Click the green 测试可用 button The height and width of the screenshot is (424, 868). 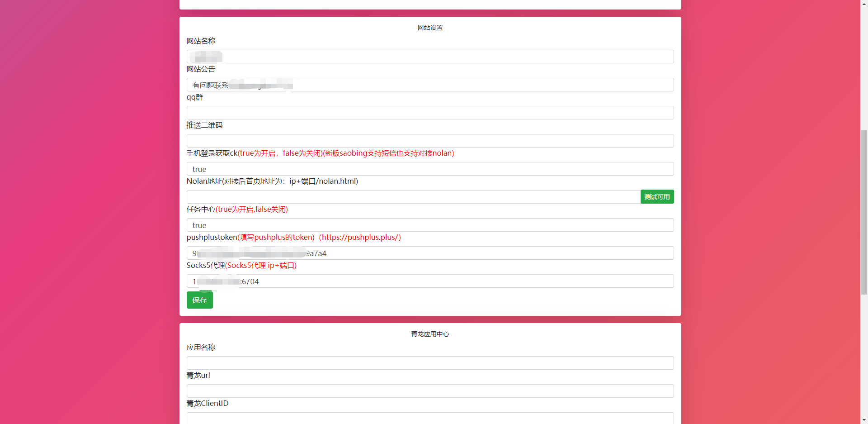coord(657,197)
